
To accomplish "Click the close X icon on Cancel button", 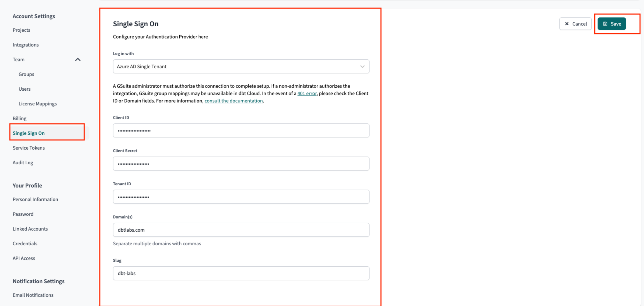I will pyautogui.click(x=567, y=24).
